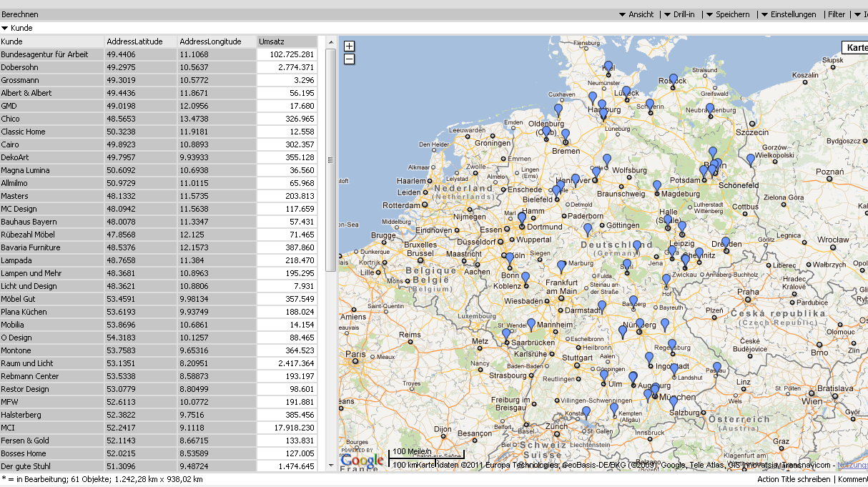Select the Halsterberg customer row
This screenshot has height=487, width=868.
point(158,415)
